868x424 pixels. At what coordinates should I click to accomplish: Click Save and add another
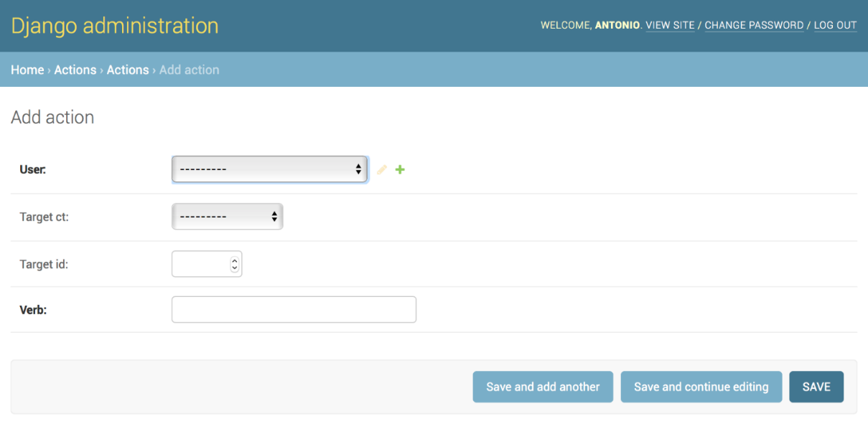coord(543,387)
